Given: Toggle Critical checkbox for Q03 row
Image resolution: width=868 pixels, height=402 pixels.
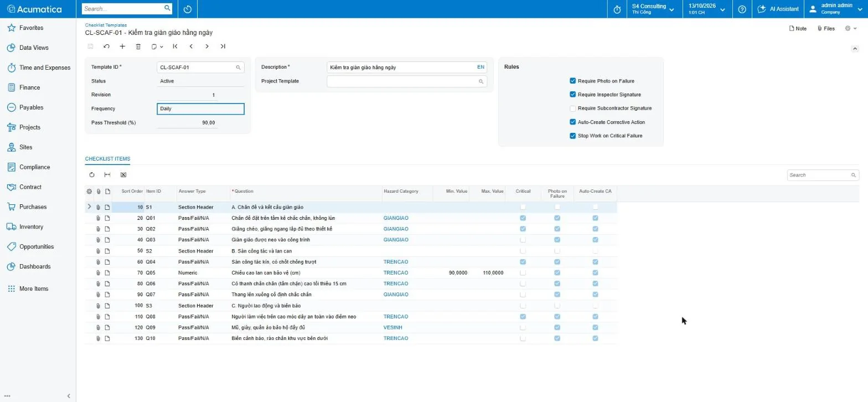Looking at the screenshot, I should pos(523,240).
